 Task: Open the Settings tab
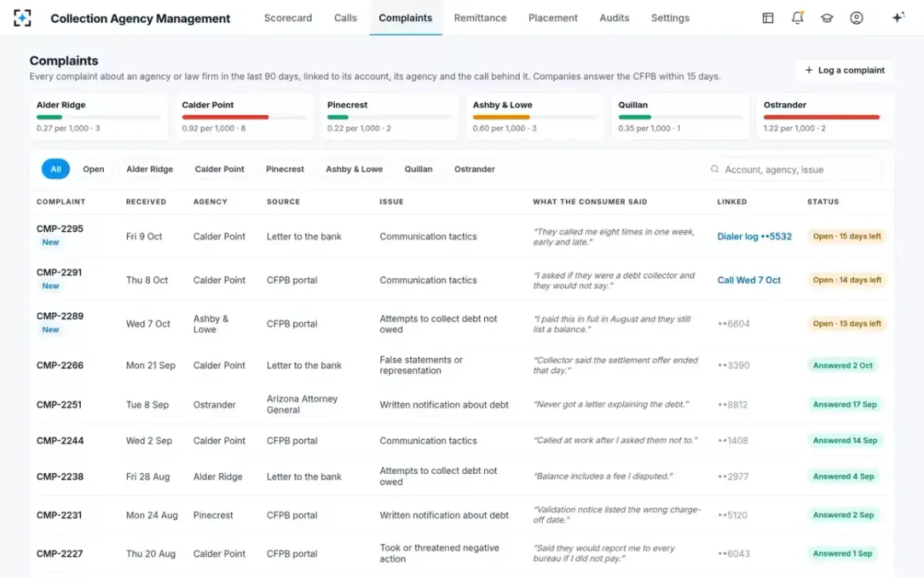(x=670, y=18)
